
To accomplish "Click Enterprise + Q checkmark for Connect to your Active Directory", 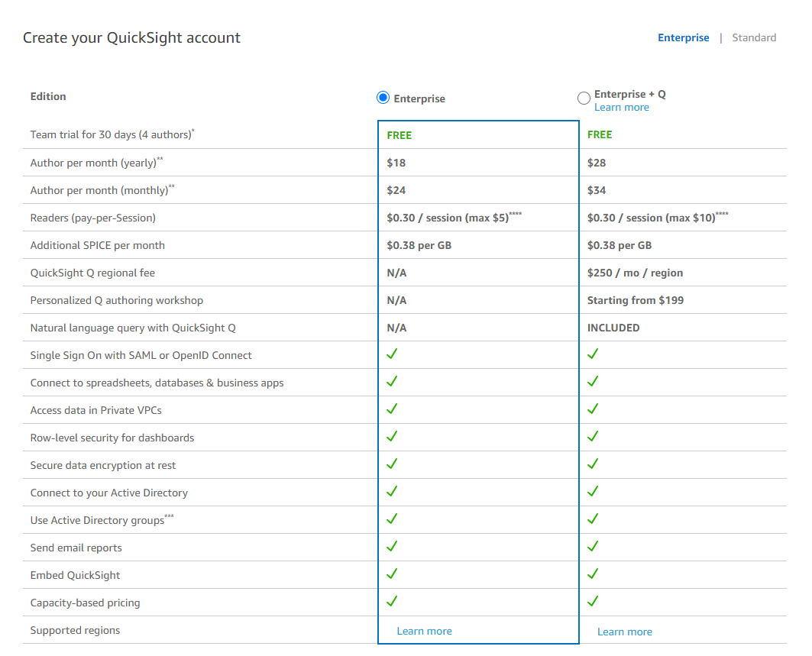I will pos(593,491).
